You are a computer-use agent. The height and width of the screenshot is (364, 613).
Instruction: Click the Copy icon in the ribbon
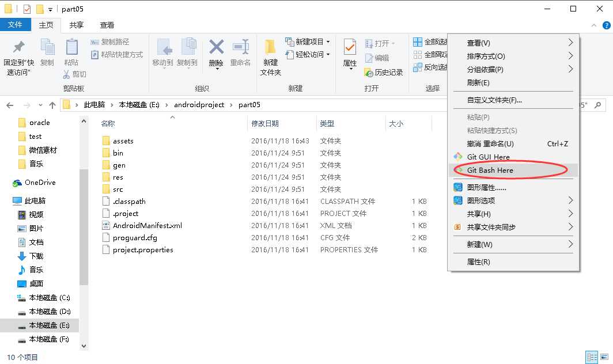click(x=48, y=47)
